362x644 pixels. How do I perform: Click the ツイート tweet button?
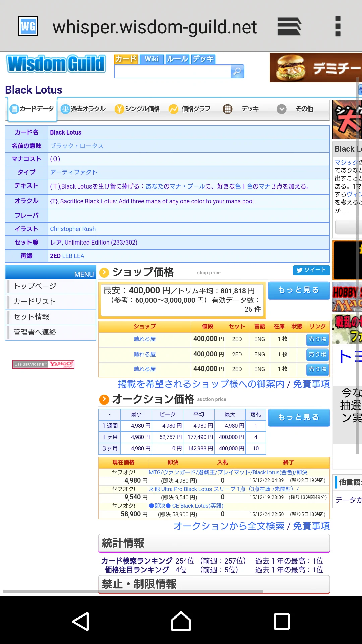point(311,270)
